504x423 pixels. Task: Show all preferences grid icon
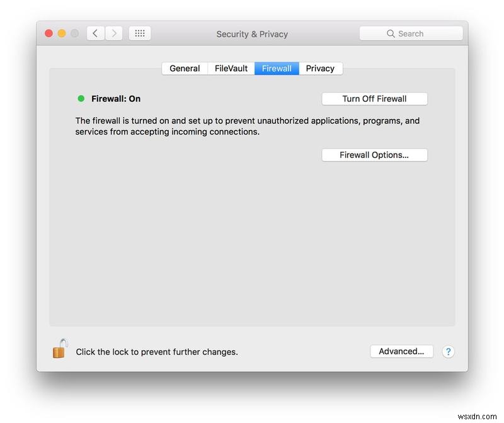coord(139,33)
